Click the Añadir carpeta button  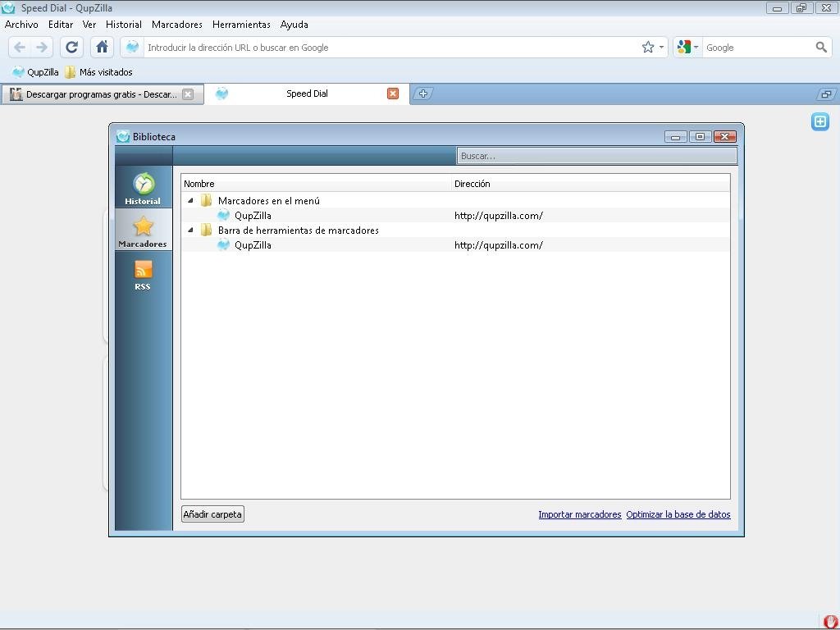coord(212,514)
